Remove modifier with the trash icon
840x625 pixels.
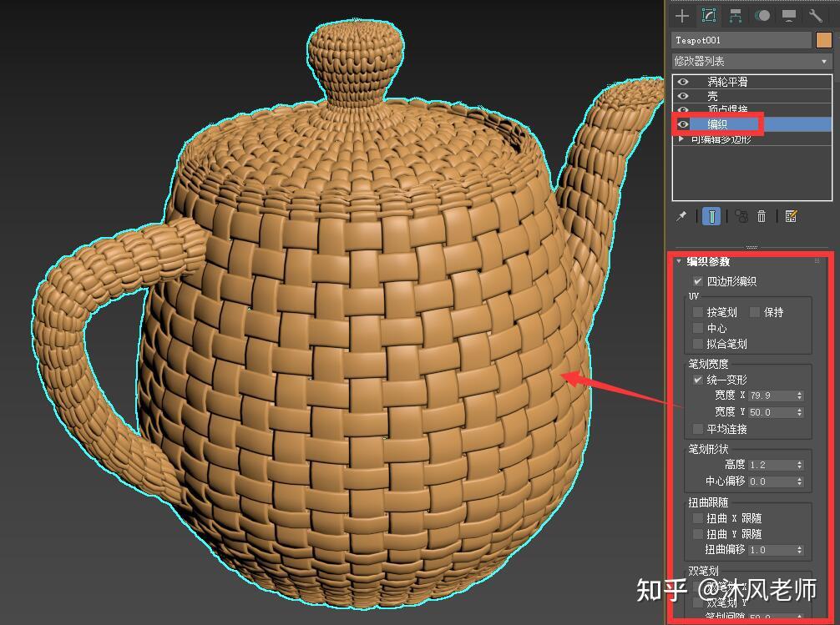click(x=762, y=216)
